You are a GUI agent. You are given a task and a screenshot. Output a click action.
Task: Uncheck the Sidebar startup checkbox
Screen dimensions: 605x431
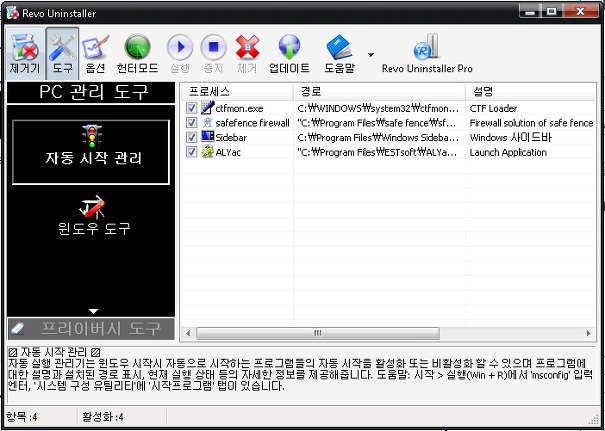191,137
